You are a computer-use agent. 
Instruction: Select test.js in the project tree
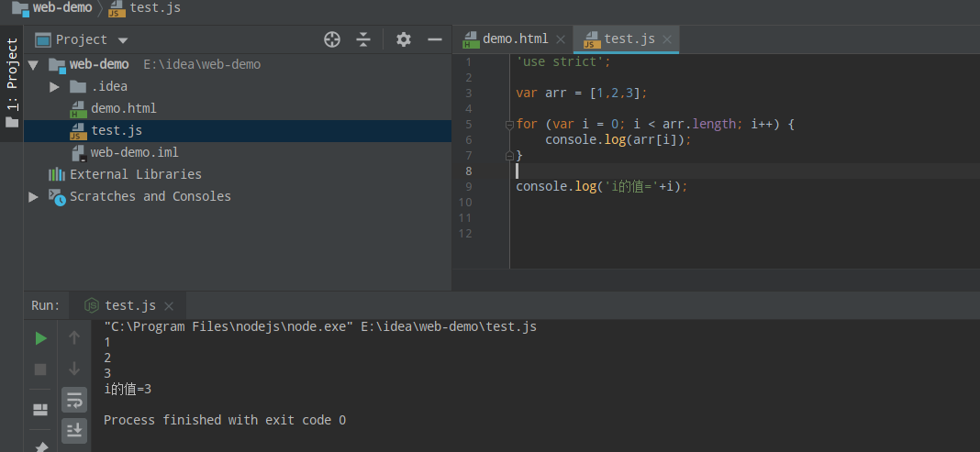(x=117, y=130)
